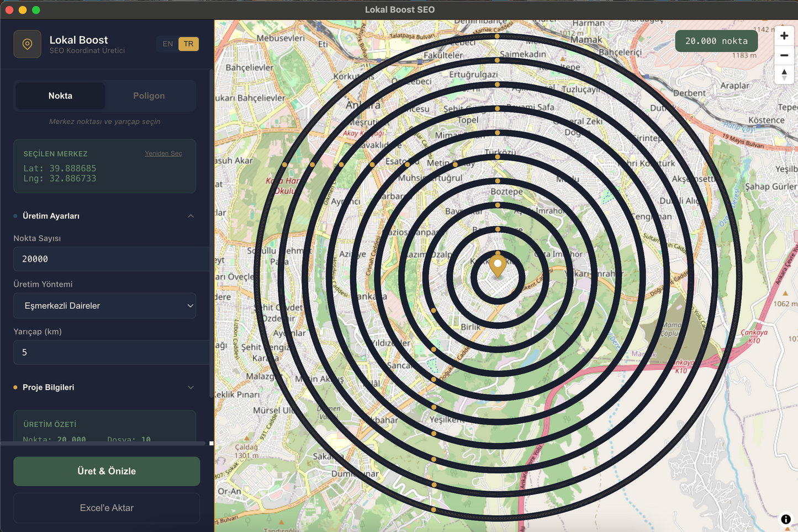Click the 20.000 nokta counter badge

(x=716, y=40)
